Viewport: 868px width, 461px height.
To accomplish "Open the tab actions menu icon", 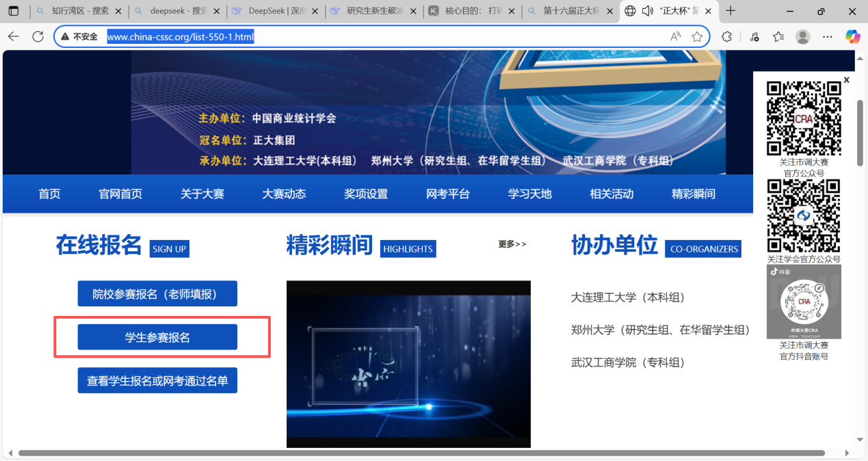I will click(14, 11).
